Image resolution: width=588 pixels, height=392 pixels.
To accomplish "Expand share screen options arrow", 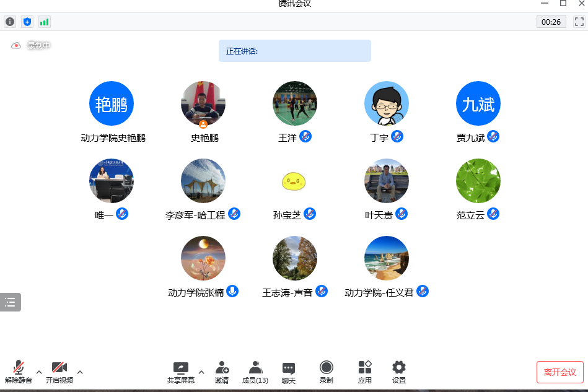I will pyautogui.click(x=201, y=372).
